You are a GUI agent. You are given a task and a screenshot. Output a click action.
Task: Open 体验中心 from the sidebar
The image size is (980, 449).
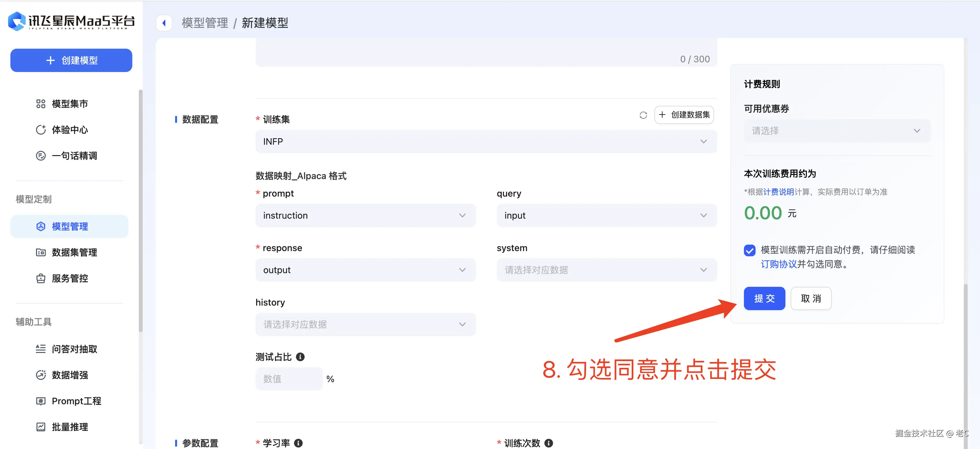[x=70, y=129]
